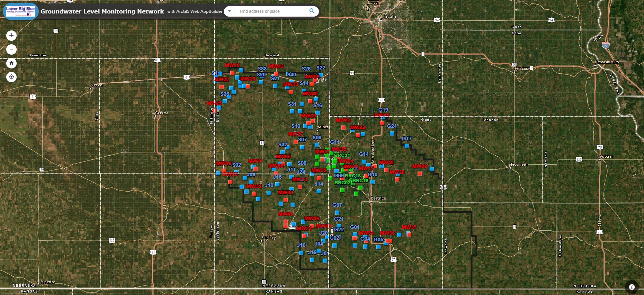644x295 pixels.
Task: Click the blue G24 well marker
Action: (x=392, y=133)
